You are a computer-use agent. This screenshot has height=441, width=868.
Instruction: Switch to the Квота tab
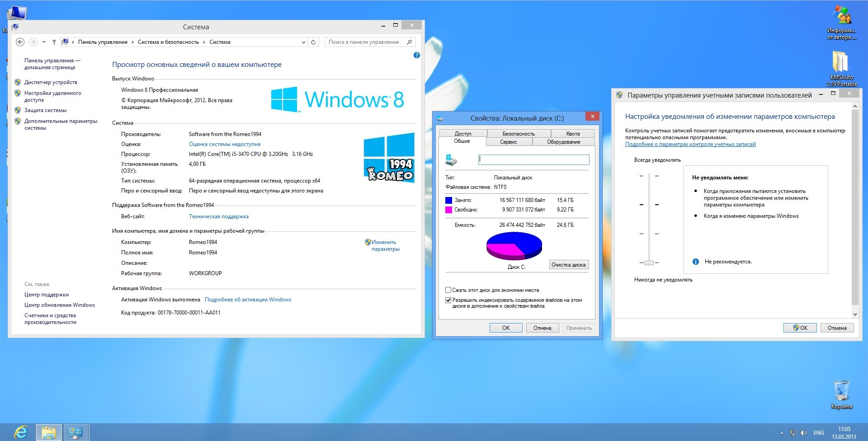coord(573,134)
